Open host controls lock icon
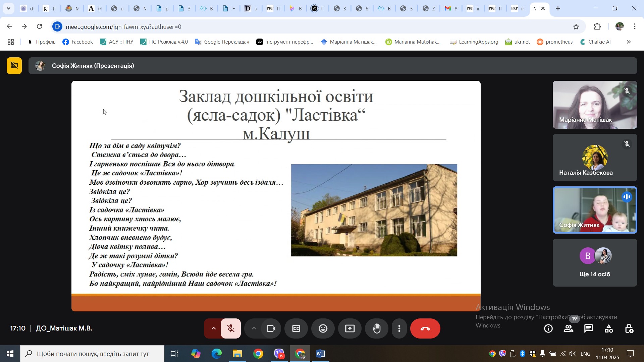 [x=629, y=329]
